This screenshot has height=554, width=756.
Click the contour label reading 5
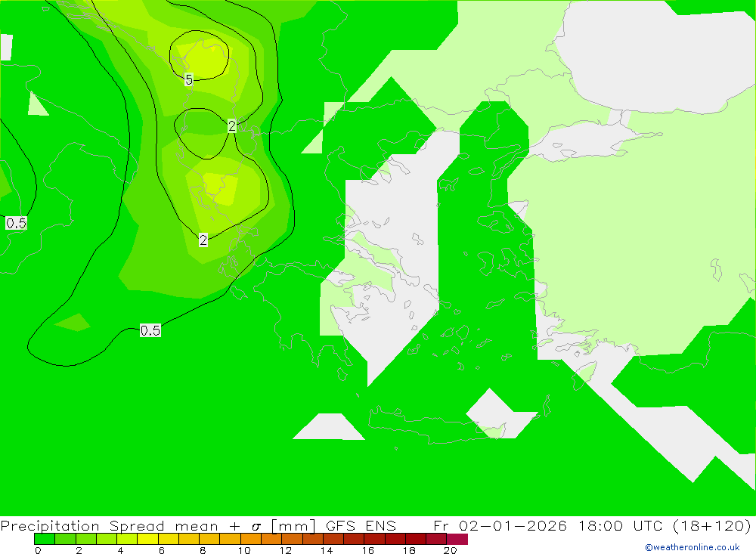189,79
